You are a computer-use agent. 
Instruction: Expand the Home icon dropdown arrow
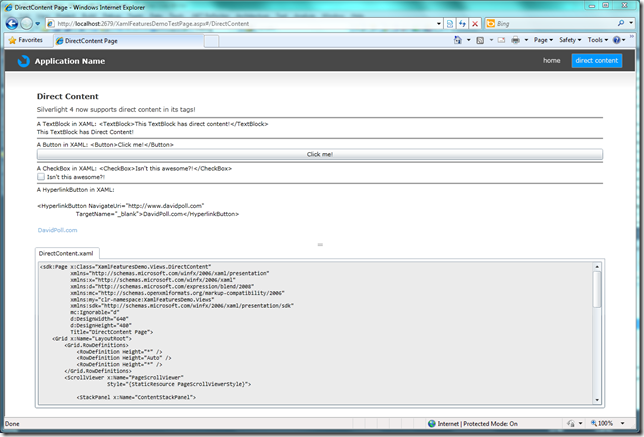469,40
